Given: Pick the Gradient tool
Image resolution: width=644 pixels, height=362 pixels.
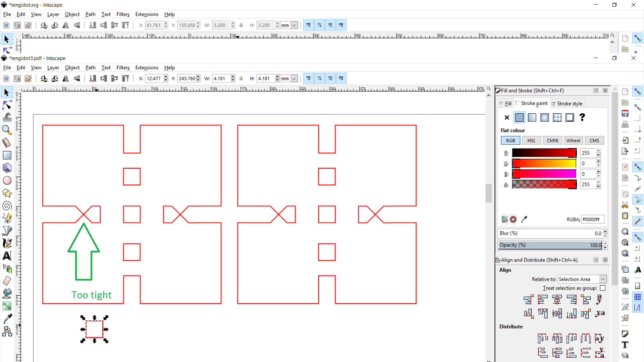Looking at the screenshot, I should pyautogui.click(x=7, y=306).
